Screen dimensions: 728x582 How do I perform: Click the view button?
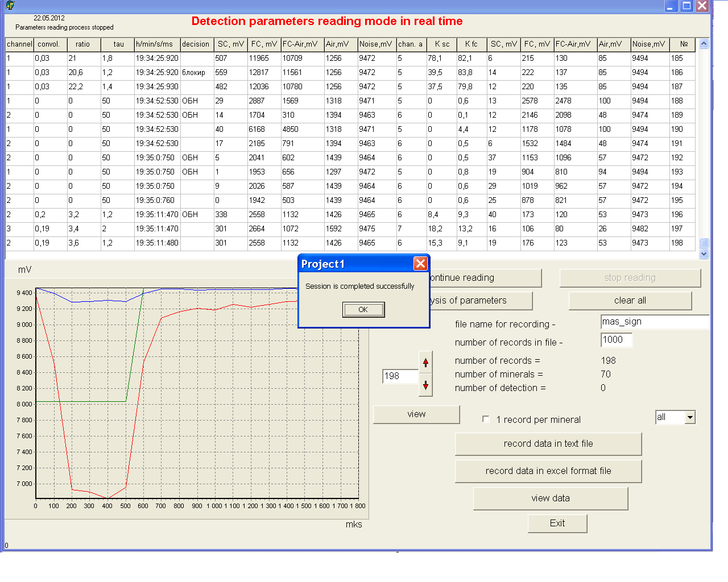pos(416,414)
